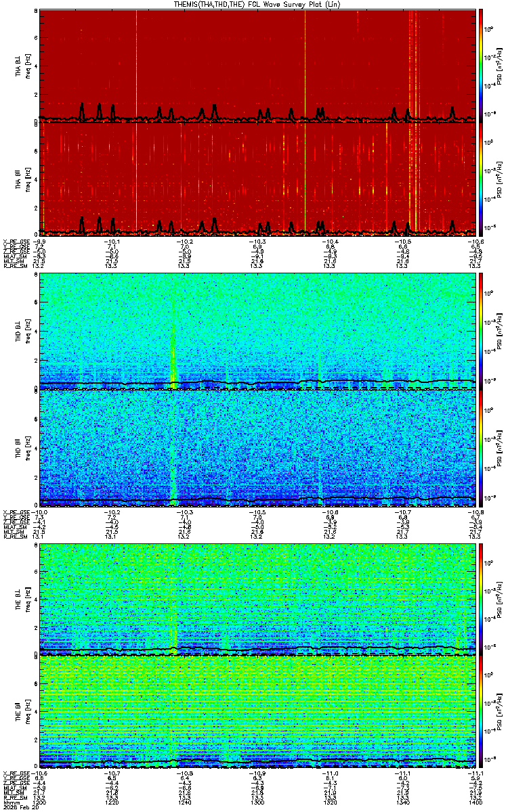Click the THA BL panel color bar

481,66
